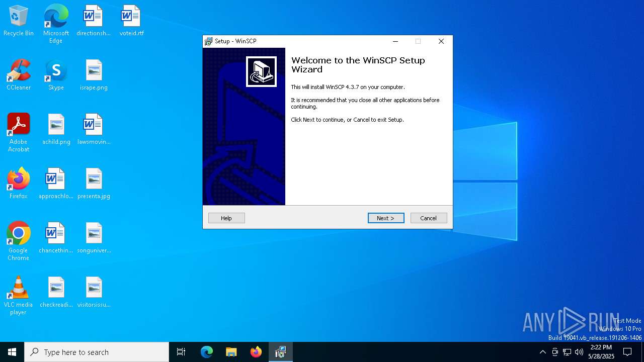This screenshot has width=644, height=362.
Task: Open Google Chrome desktop shortcut
Action: (x=19, y=241)
